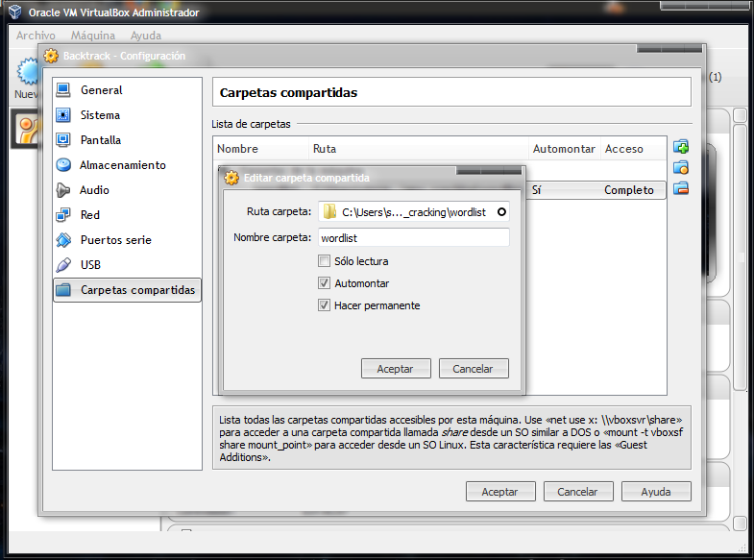This screenshot has height=560, width=754.
Task: Click the gear icon of Editar carpeta compartida dialog
Action: [x=231, y=178]
